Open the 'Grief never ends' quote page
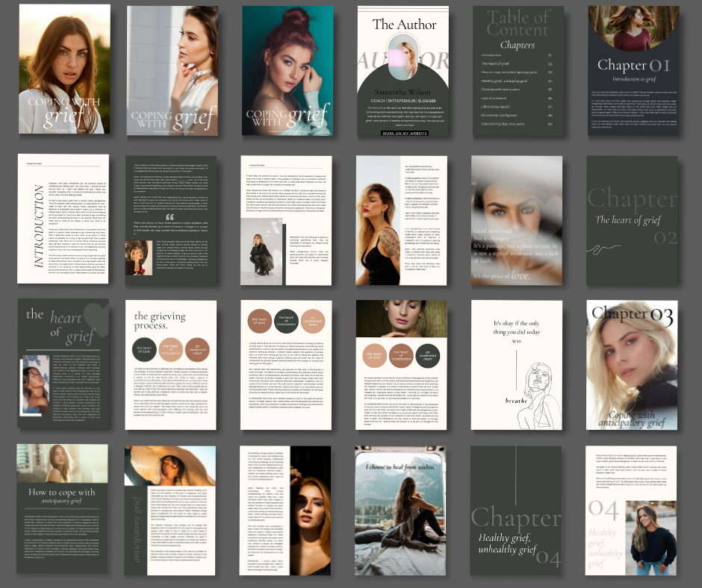Viewport: 702px width, 588px height. pyautogui.click(x=517, y=219)
